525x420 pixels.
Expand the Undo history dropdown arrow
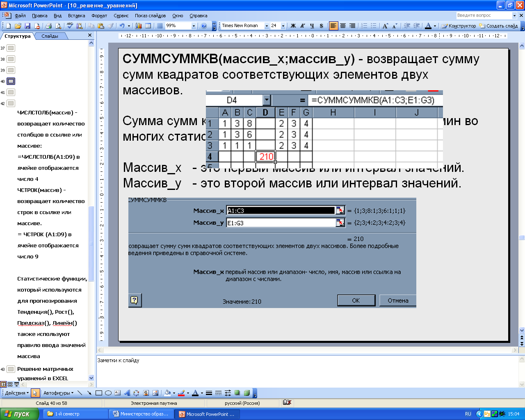click(x=129, y=26)
